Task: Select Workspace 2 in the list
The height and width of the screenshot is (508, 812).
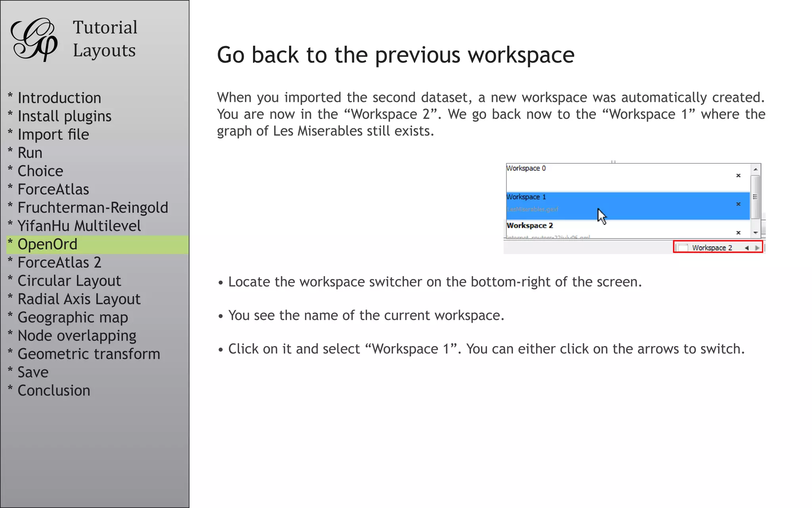Action: [x=628, y=229]
